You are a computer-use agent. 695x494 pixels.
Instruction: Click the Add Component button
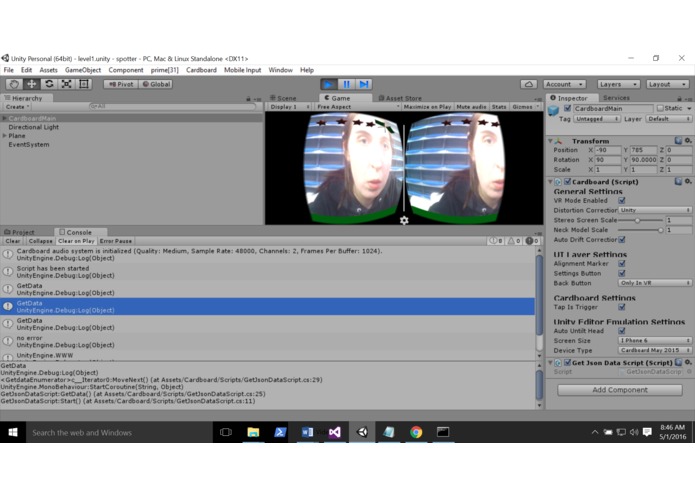pyautogui.click(x=620, y=390)
